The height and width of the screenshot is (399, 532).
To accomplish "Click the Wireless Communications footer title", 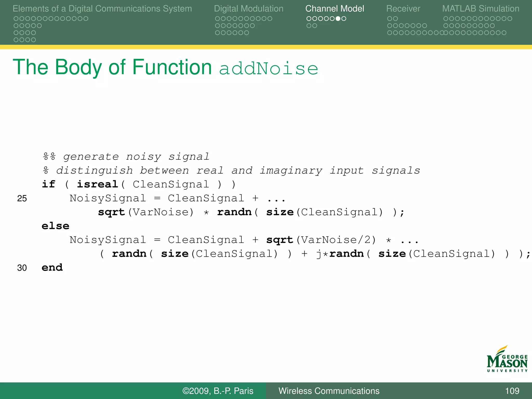I will [x=329, y=391].
